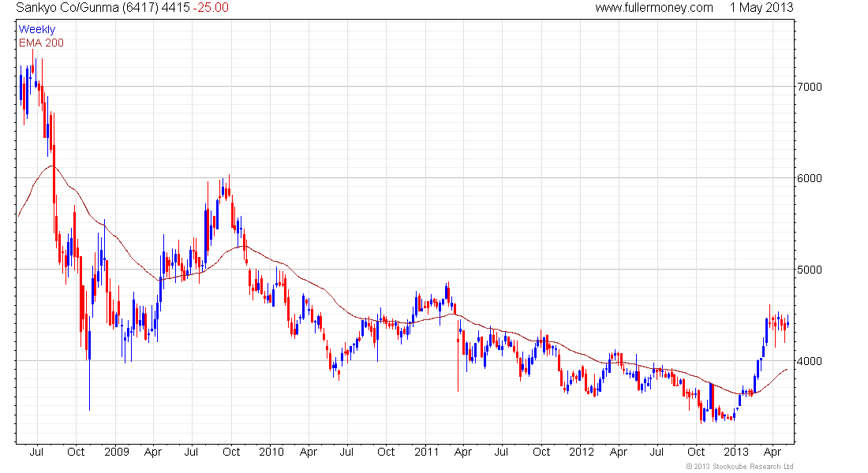Click the 5000 price axis label

pos(810,270)
